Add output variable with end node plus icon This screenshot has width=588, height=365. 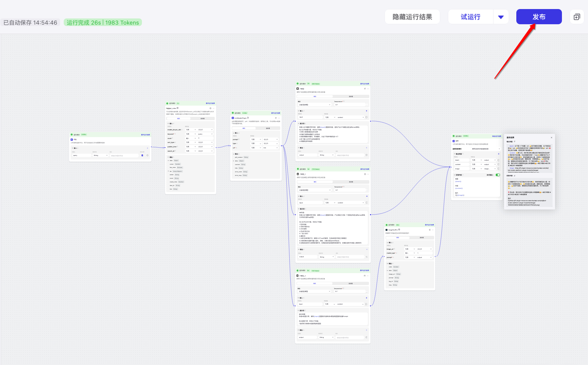pos(499,154)
